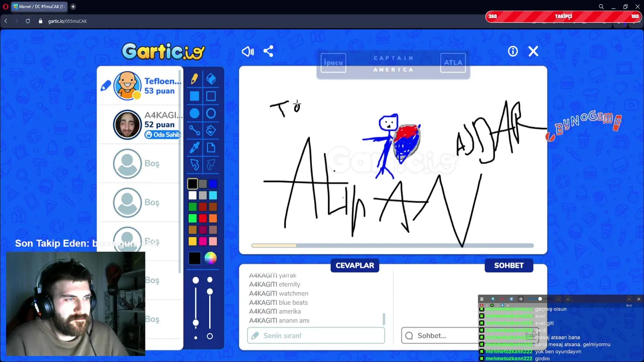Open a new browser tab
Image resolution: width=644 pixels, height=362 pixels.
(x=73, y=7)
